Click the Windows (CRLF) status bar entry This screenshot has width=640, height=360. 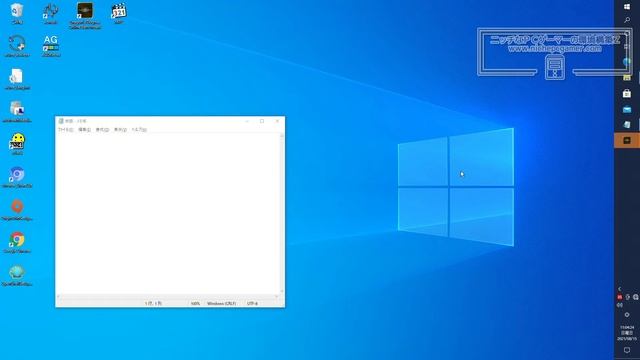coord(221,303)
